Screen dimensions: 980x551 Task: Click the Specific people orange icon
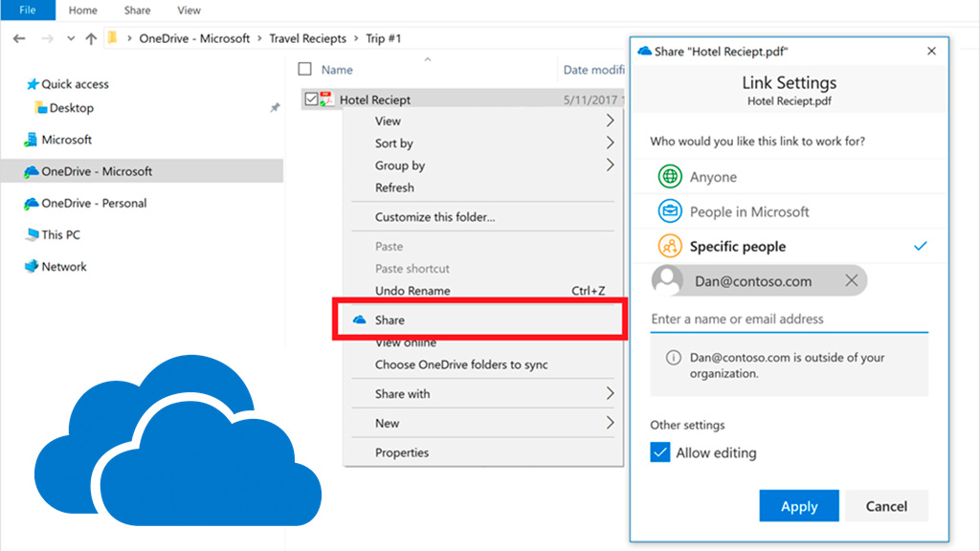(670, 246)
